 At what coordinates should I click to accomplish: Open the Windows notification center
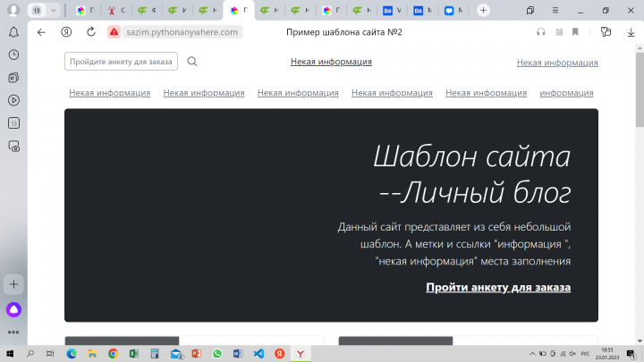pos(631,353)
